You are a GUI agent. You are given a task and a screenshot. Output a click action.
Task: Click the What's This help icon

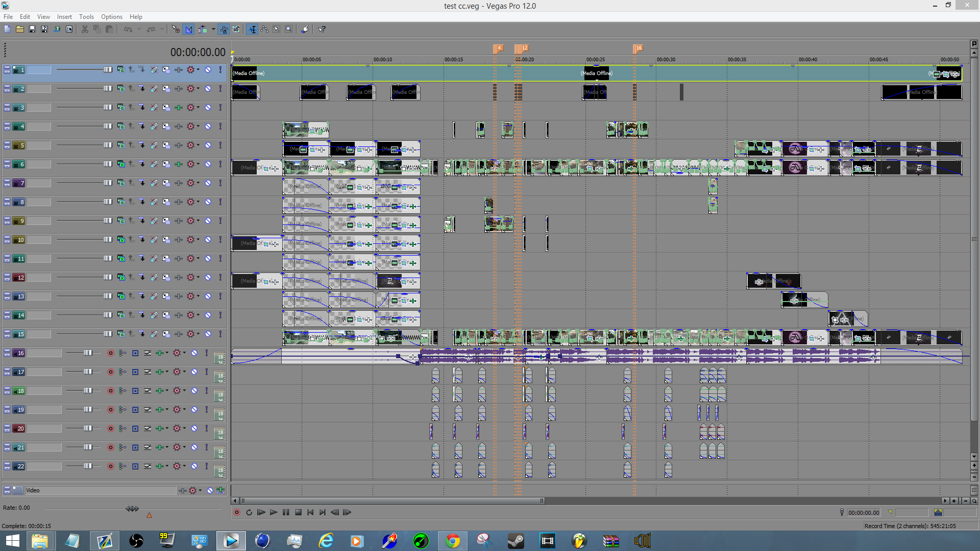(x=322, y=29)
